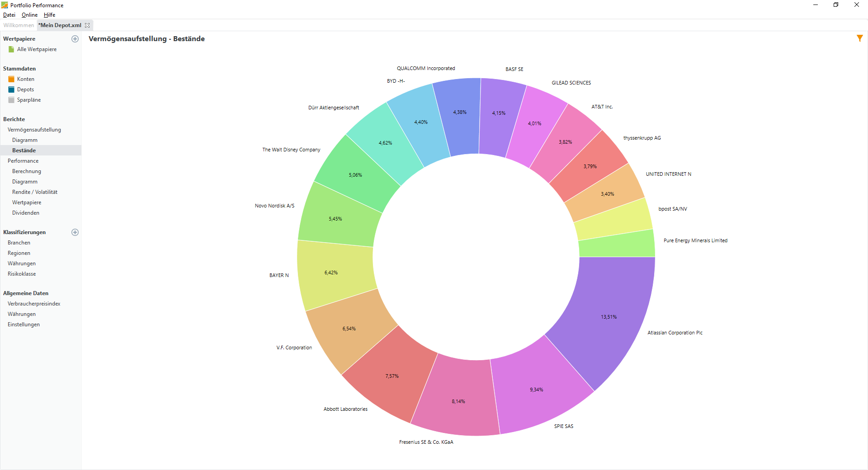The image size is (868, 470).
Task: Click the add Wertpapiere plus icon
Action: click(x=75, y=39)
